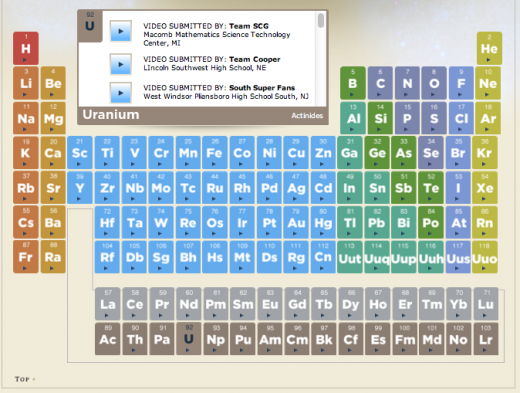Open the Actinium (Ac) tile
Image resolution: width=520 pixels, height=393 pixels.
[108, 339]
